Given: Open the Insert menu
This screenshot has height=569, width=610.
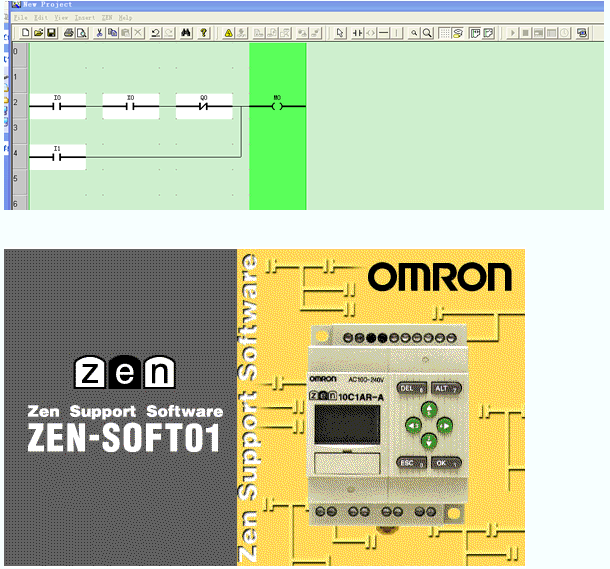Looking at the screenshot, I should click(85, 18).
